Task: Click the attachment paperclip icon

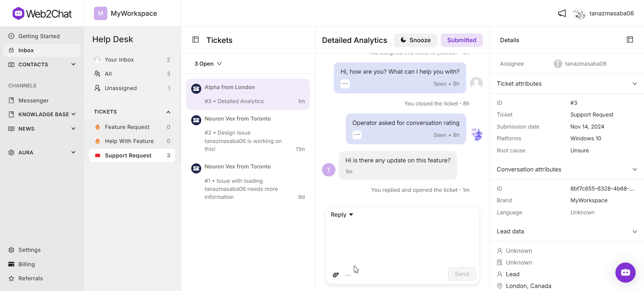Action: [x=336, y=275]
